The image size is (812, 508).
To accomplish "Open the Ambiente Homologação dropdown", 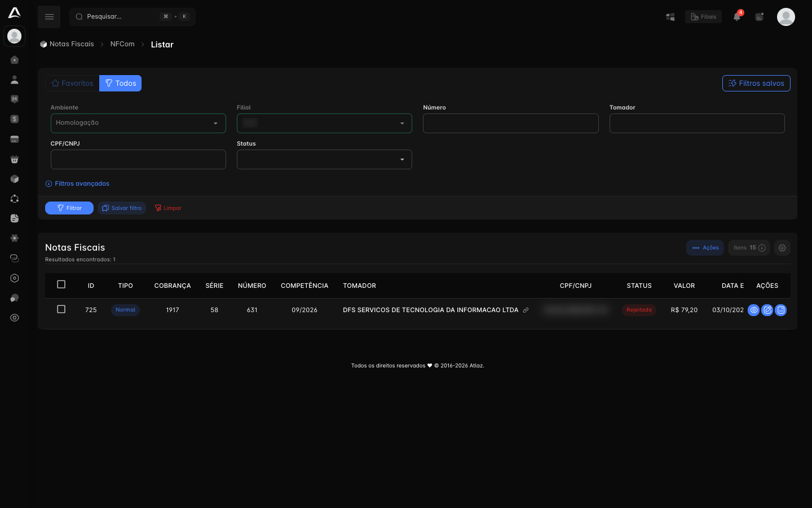I will coord(138,123).
